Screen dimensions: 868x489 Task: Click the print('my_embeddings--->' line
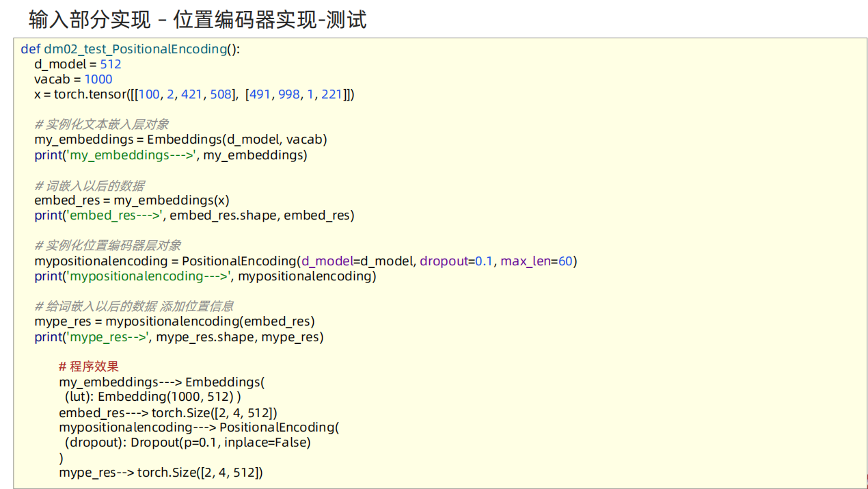point(171,155)
